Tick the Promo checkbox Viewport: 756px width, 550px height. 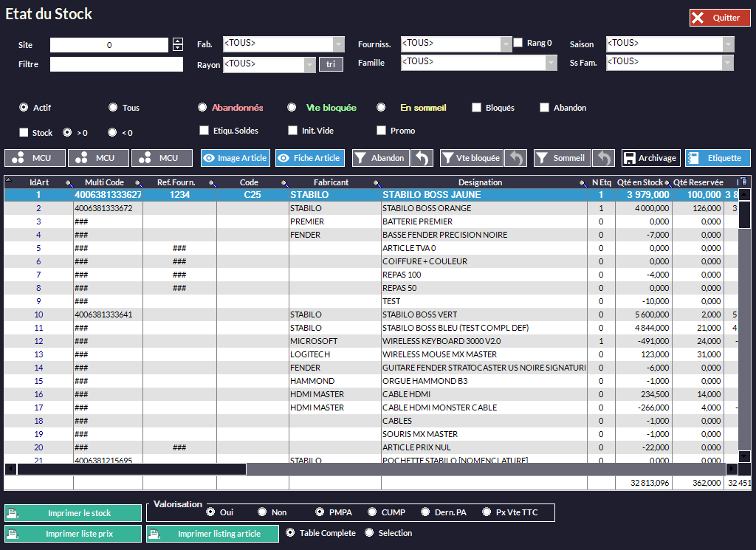click(382, 131)
